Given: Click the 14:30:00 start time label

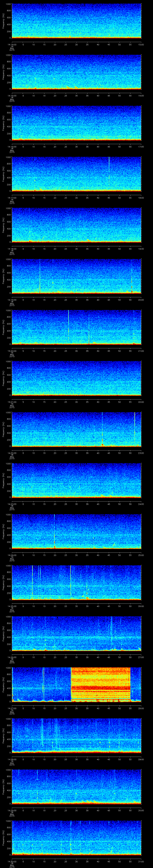Looking at the screenshot, I should click(12, 862).
